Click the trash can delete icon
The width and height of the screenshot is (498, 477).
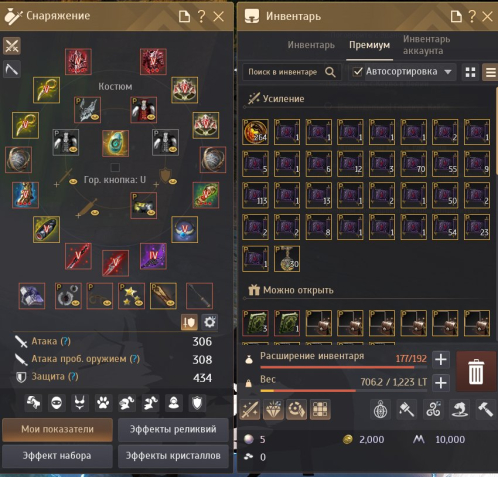pos(476,371)
